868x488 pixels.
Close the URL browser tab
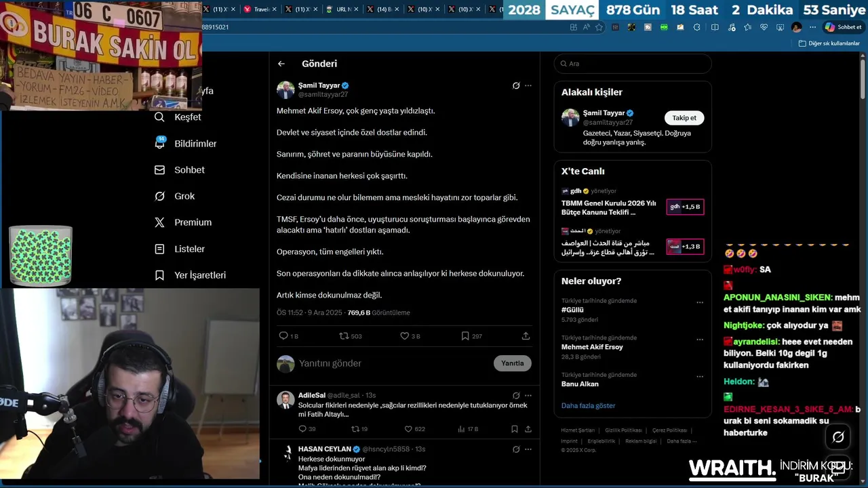pyautogui.click(x=355, y=9)
